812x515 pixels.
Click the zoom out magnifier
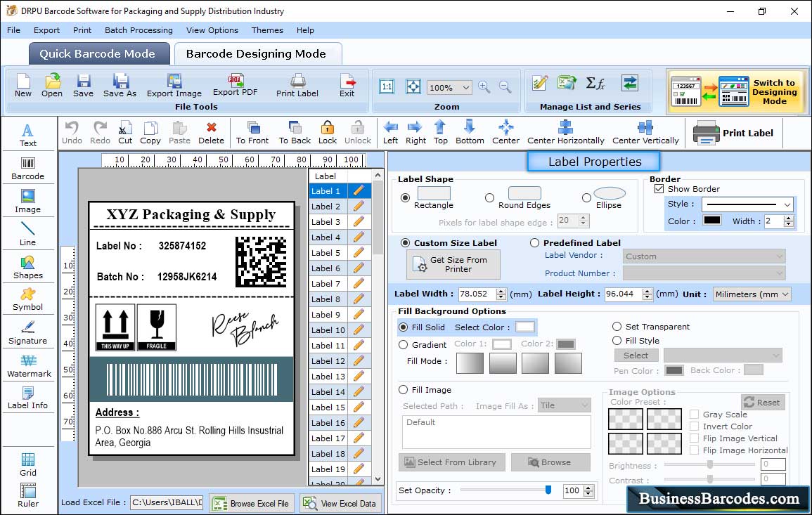click(505, 87)
